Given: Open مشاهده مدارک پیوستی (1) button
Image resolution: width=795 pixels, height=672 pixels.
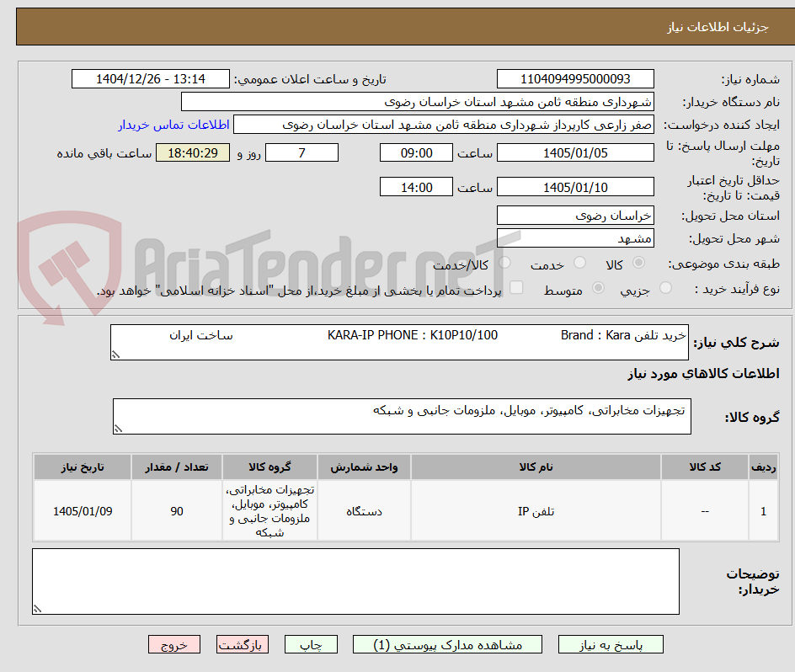Looking at the screenshot, I should (447, 644).
